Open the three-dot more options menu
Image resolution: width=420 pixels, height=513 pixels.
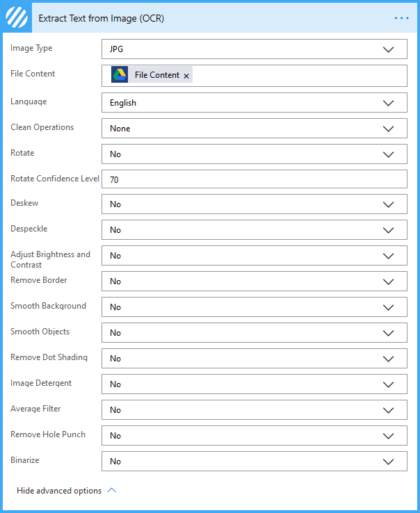[401, 18]
